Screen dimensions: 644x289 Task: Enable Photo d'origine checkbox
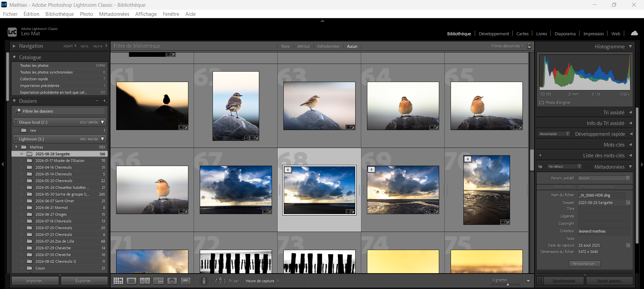point(541,102)
